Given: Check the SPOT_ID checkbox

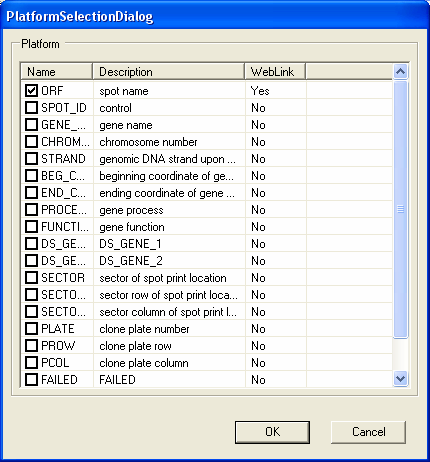Looking at the screenshot, I should [31, 108].
